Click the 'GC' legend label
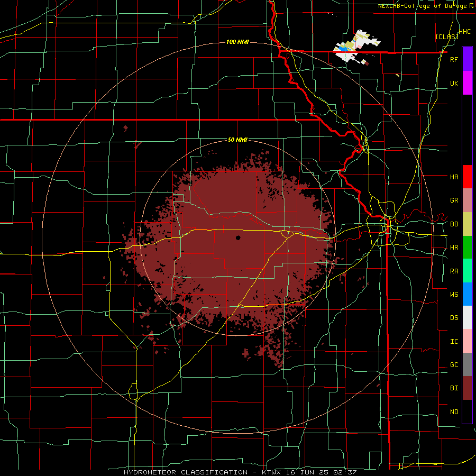The width and height of the screenshot is (476, 476). click(454, 364)
